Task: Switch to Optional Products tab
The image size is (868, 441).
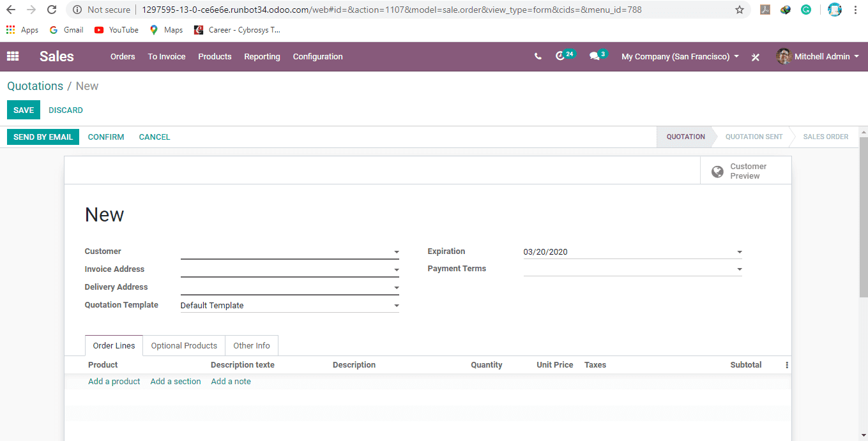Action: click(184, 345)
